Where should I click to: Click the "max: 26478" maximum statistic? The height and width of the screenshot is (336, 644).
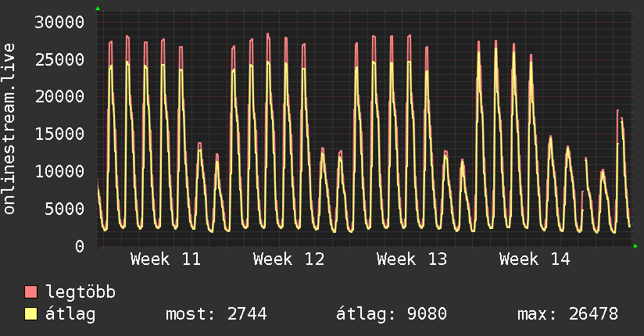567,314
